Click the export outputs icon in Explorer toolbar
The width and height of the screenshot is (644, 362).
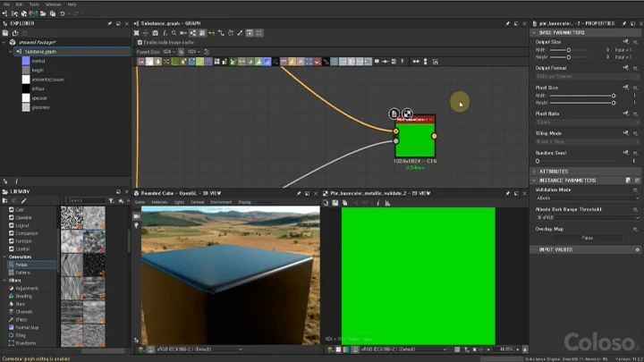(15, 33)
